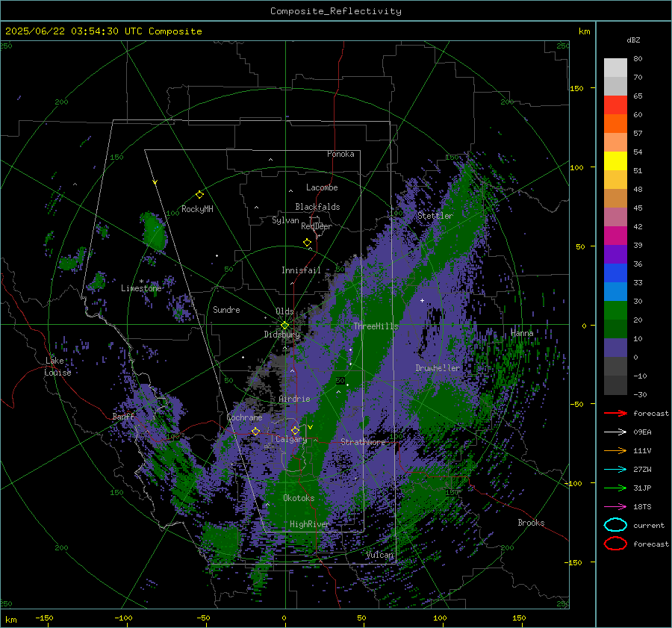Screen dimensions: 672x628
Task: Pick the purple 39 dBZ swatch
Action: pyautogui.click(x=615, y=254)
